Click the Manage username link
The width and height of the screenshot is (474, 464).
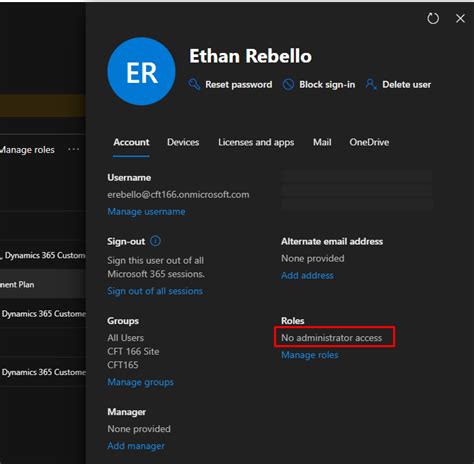(x=146, y=212)
